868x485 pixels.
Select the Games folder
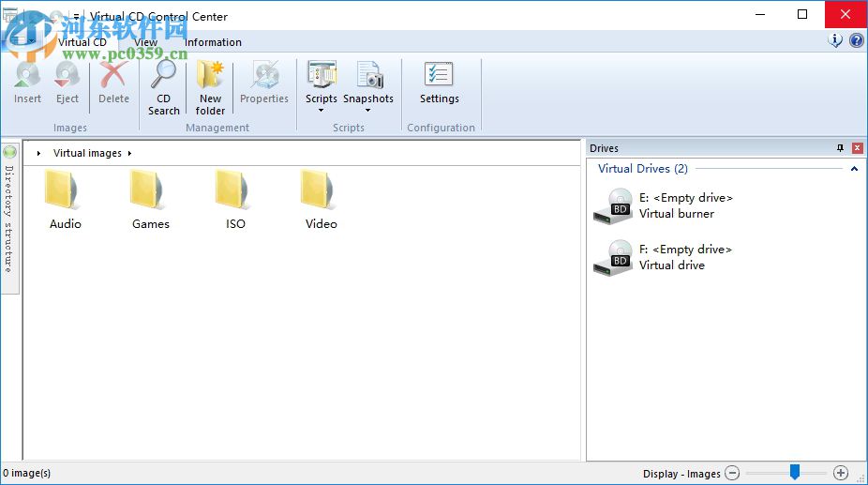[151, 200]
